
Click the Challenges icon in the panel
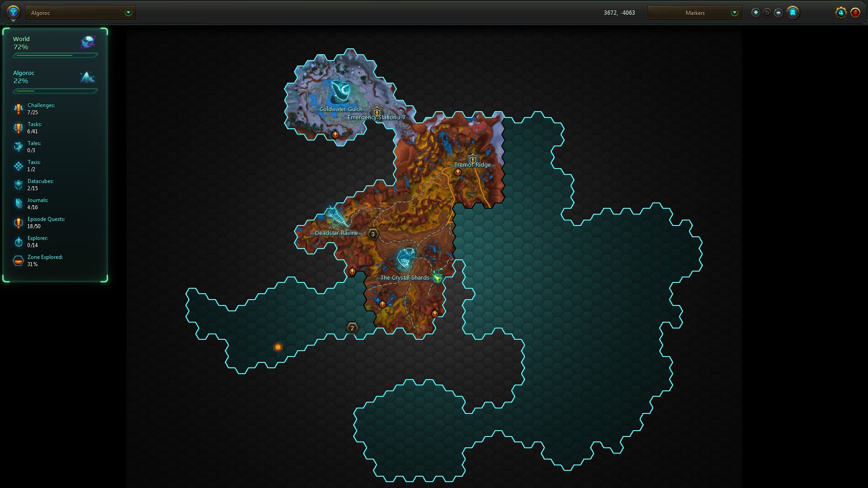click(x=18, y=109)
